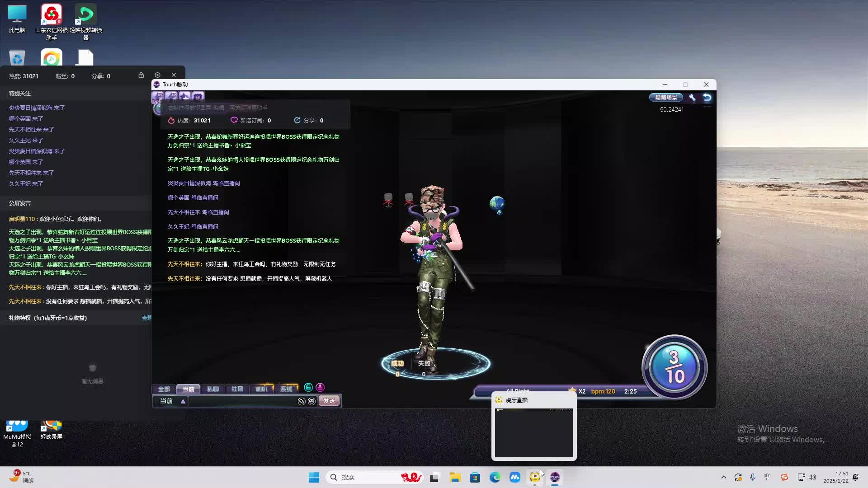Open the 查看 link for gift privileges
The image size is (868, 488).
pos(146,318)
